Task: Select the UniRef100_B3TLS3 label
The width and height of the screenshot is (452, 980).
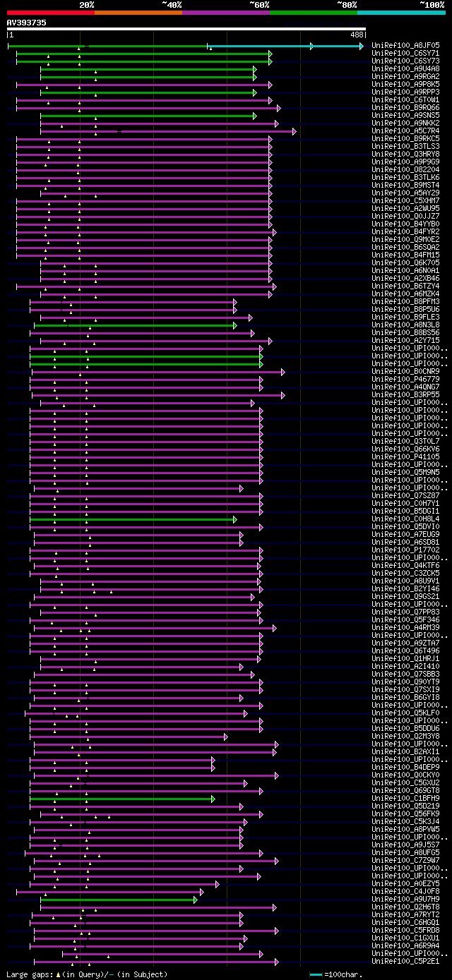Action: point(405,147)
